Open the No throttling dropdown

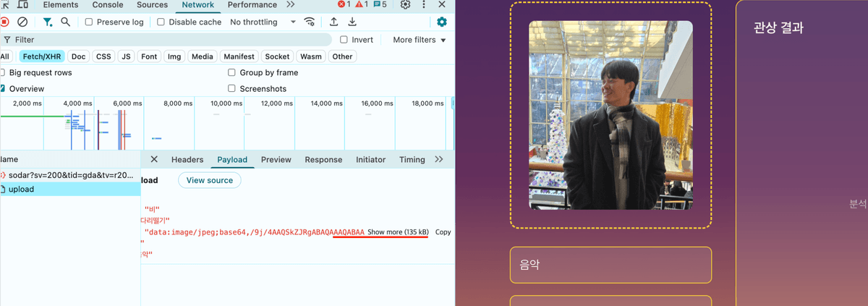coord(263,22)
